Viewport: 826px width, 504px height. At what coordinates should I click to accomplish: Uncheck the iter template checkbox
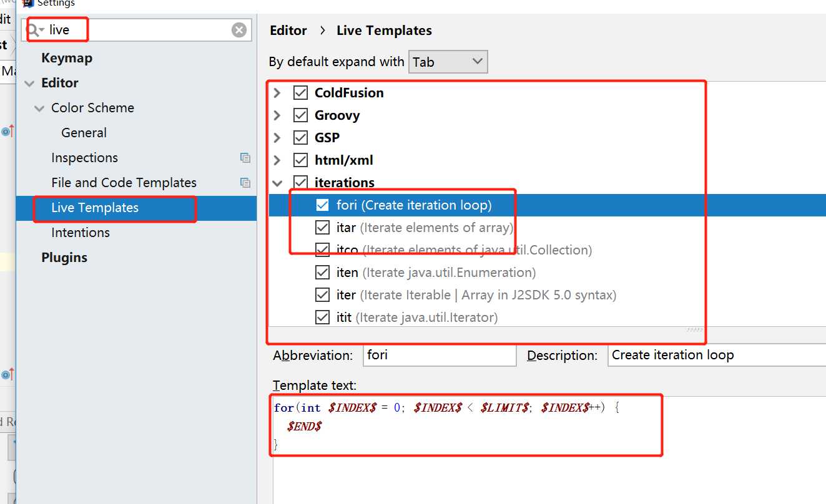[322, 295]
